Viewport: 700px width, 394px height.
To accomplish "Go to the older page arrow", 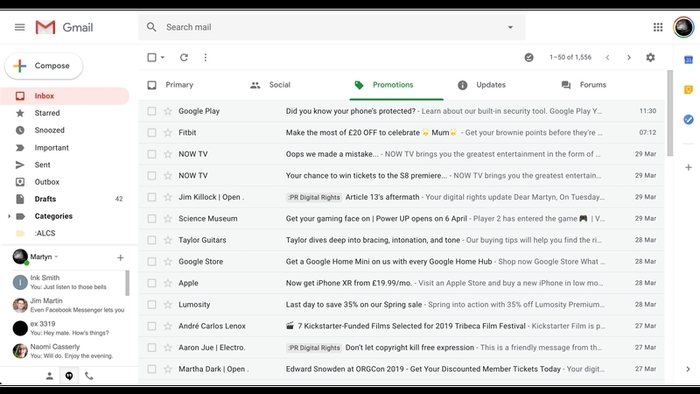I will point(629,57).
